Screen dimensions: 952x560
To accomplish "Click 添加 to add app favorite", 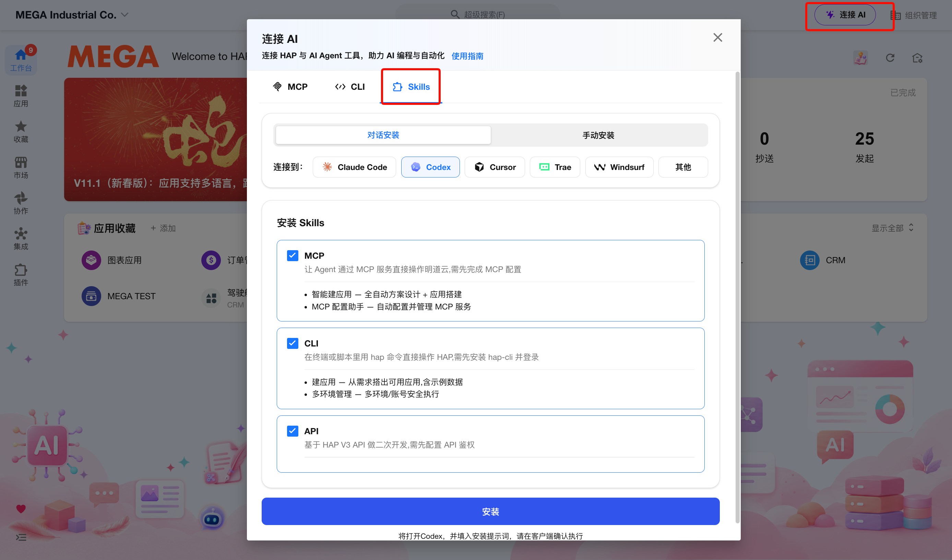I will point(163,228).
